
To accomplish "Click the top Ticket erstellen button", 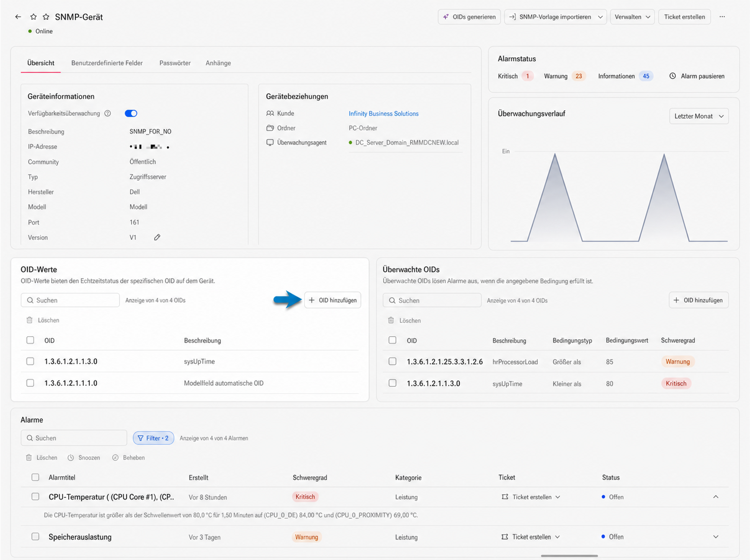I will (x=684, y=16).
